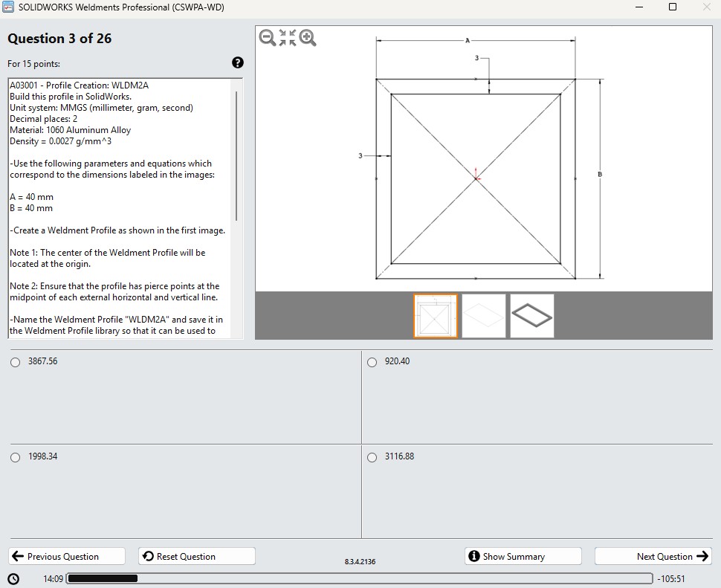Screen dimensions: 721x588
Task: Click elapsed time 14:09
Action: [x=53, y=579]
